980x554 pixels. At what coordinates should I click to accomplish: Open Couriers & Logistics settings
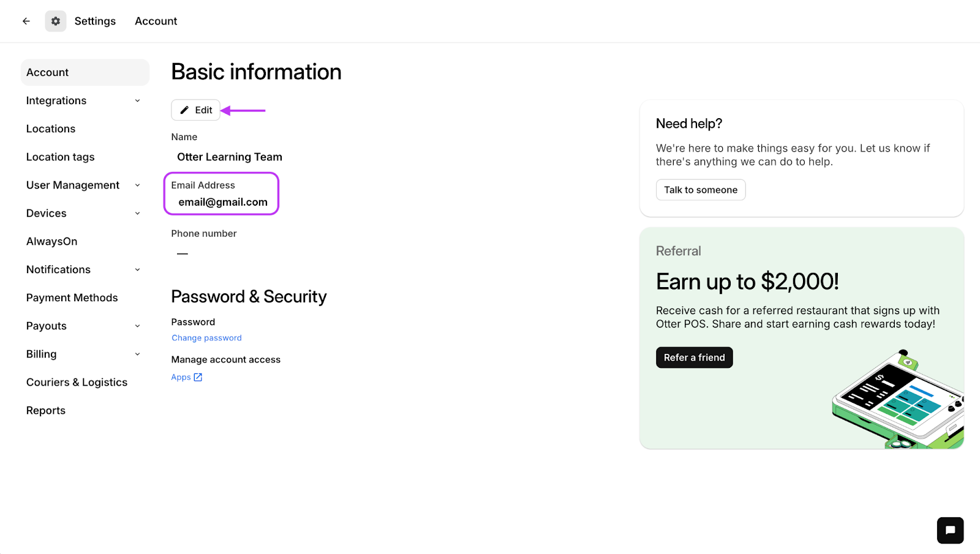coord(77,382)
